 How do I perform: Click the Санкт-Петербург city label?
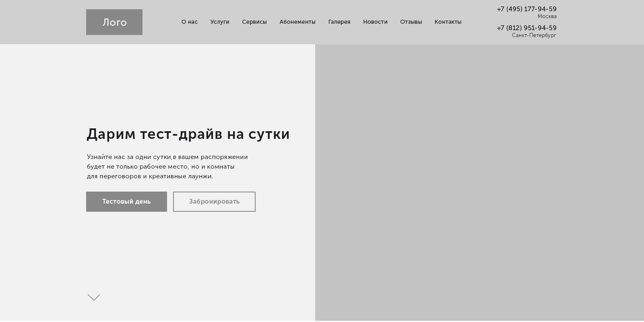point(534,35)
